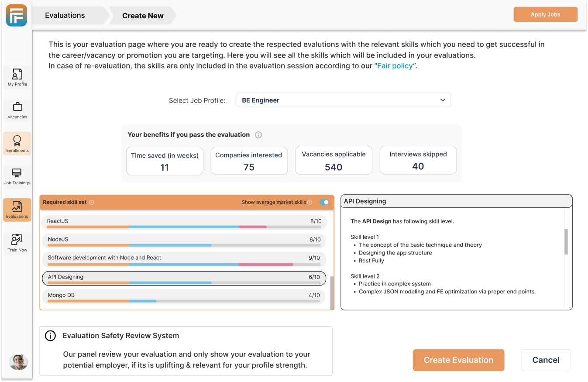Click the Cancel button
The height and width of the screenshot is (382, 588).
(x=546, y=360)
